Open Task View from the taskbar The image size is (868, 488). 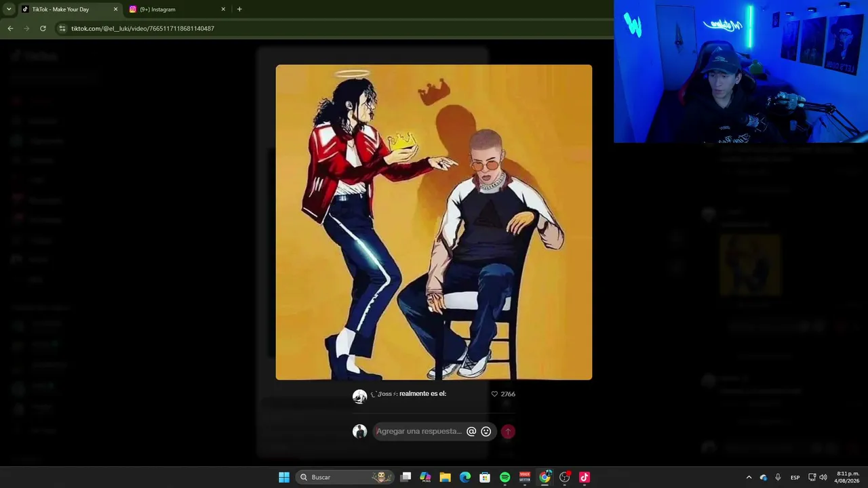pyautogui.click(x=406, y=477)
